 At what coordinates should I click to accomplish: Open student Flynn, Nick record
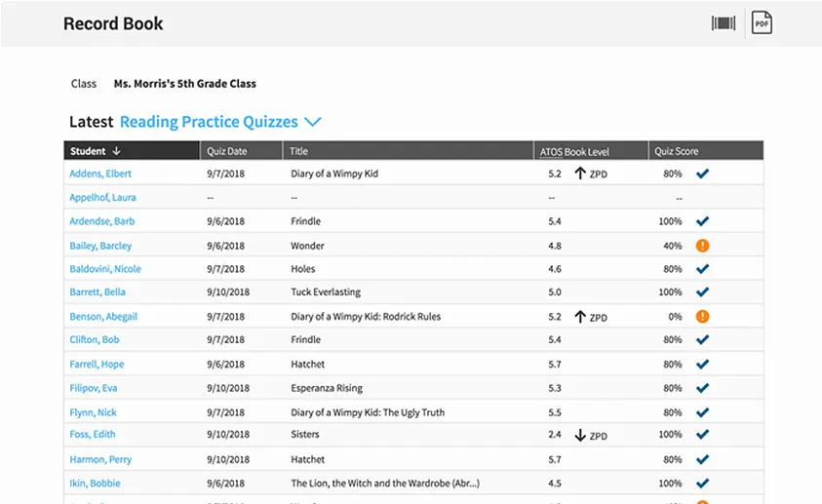tap(93, 412)
